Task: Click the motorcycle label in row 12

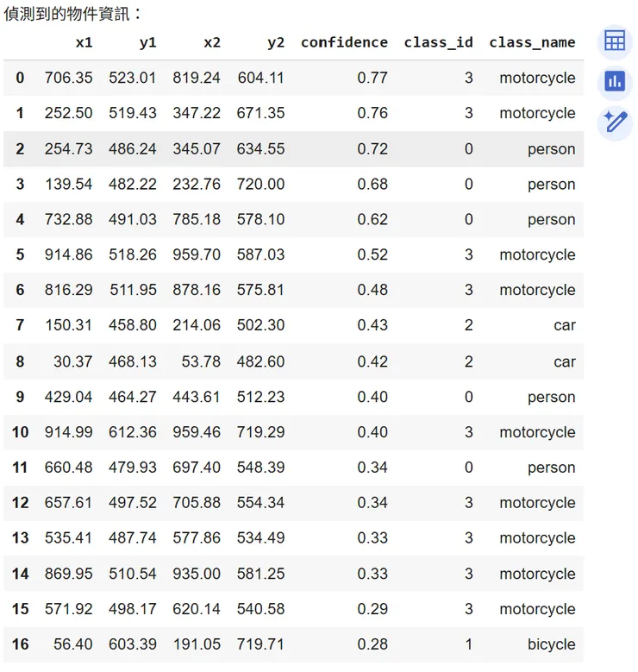Action: [537, 503]
